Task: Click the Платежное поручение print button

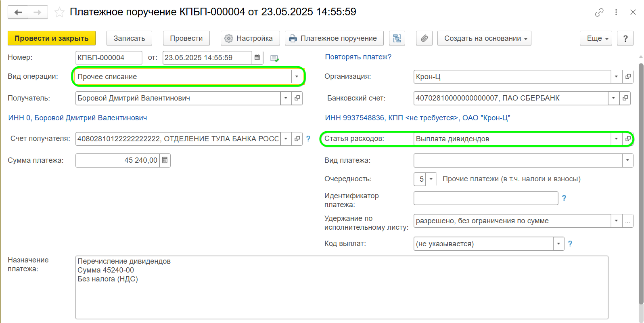Action: click(x=333, y=38)
